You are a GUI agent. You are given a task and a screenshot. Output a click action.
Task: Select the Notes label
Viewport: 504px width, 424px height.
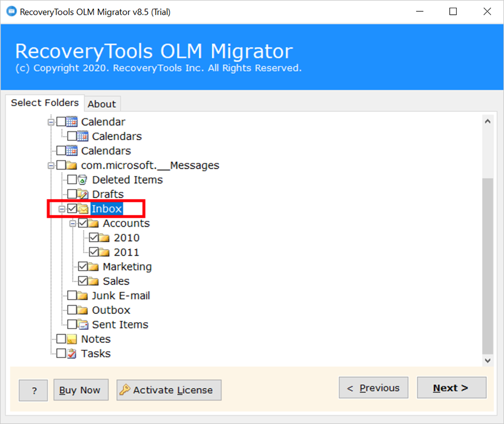click(95, 339)
